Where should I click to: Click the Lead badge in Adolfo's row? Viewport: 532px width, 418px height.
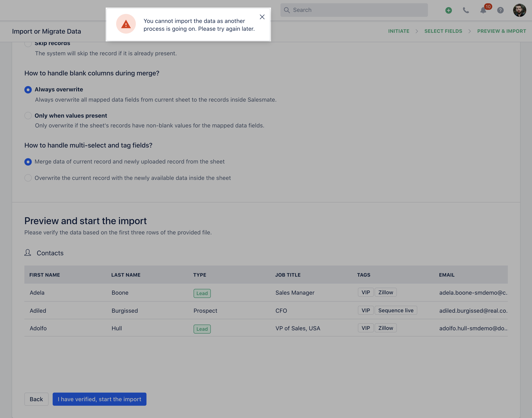pos(202,329)
